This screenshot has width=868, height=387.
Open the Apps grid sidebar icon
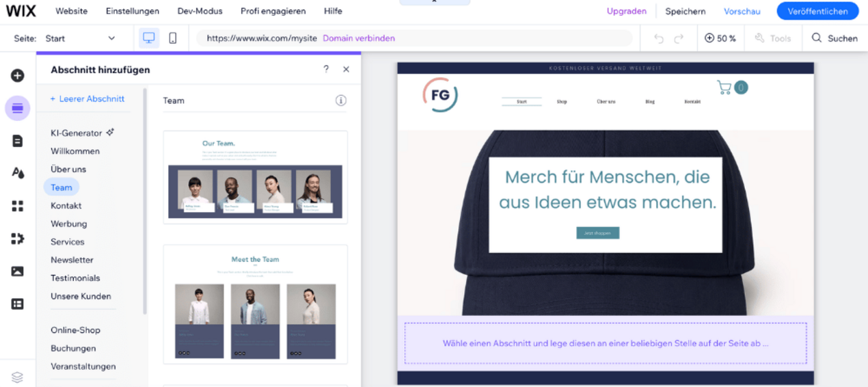coord(18,206)
